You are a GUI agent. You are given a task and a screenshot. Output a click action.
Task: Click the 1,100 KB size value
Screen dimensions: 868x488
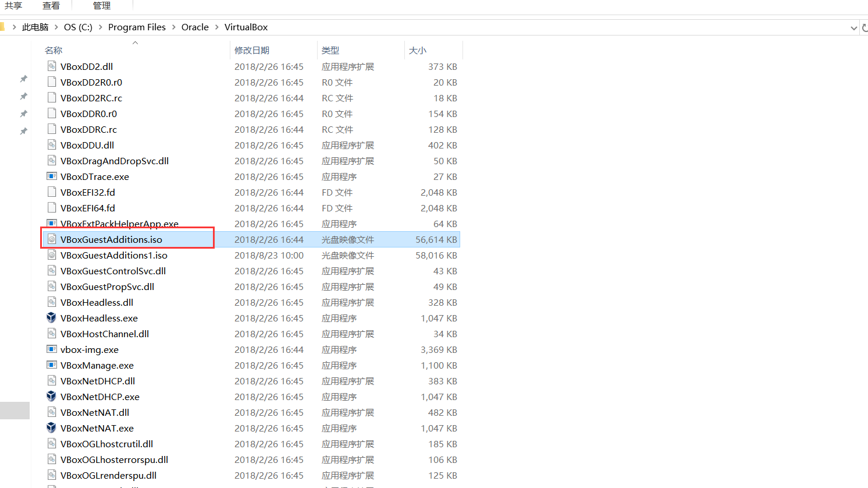click(x=439, y=365)
